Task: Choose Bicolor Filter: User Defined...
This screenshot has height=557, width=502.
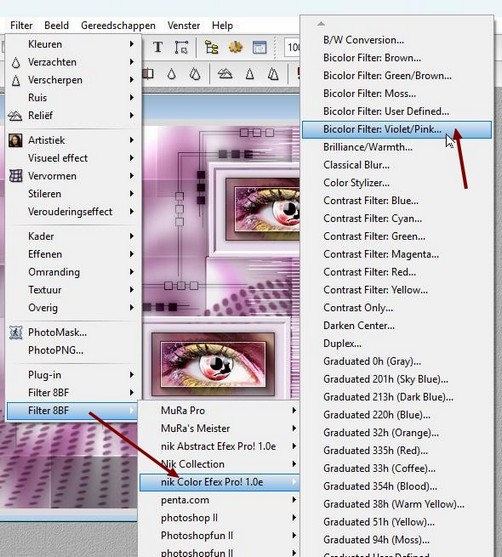Action: (397, 111)
